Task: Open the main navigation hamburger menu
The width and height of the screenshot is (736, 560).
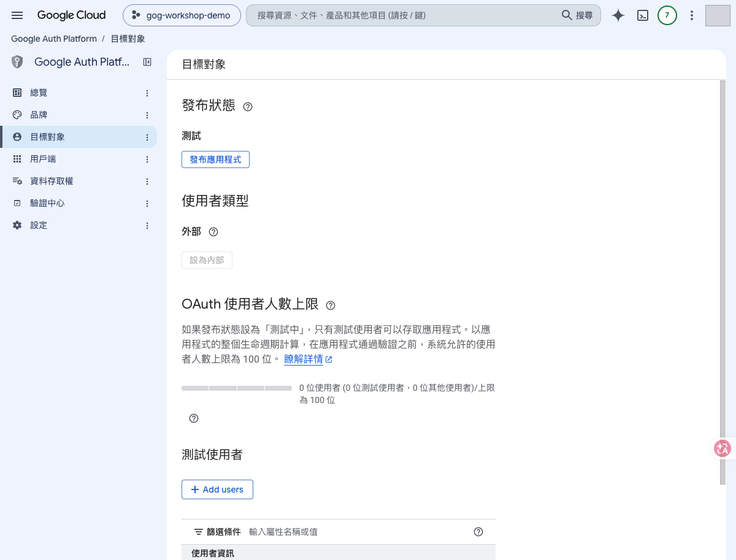Action: tap(17, 15)
